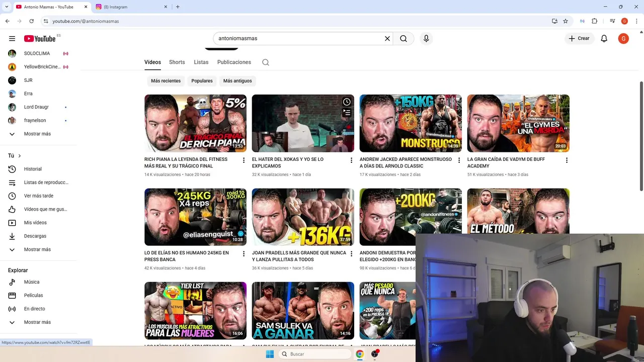The height and width of the screenshot is (362, 644).
Task: Open Chrome tab search dropdown
Action: click(x=7, y=7)
